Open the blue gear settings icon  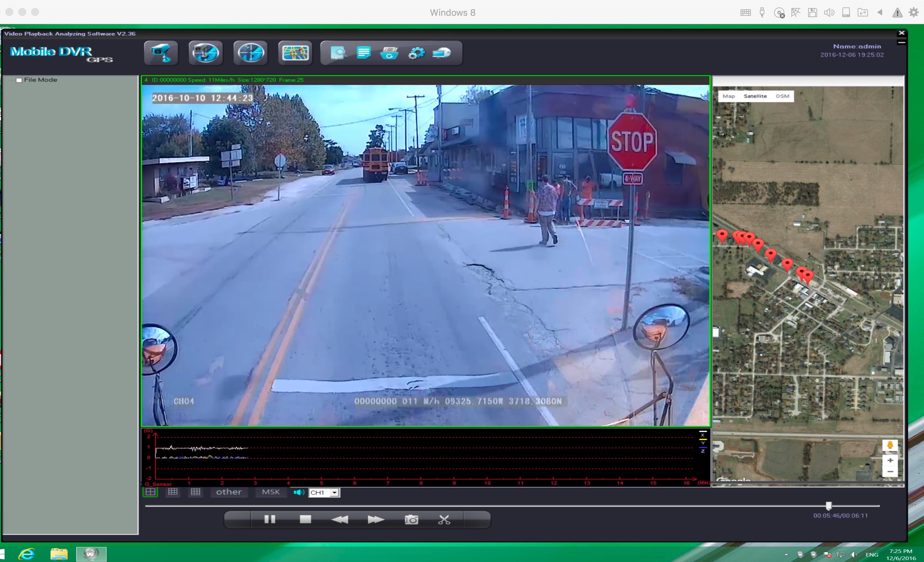click(416, 53)
